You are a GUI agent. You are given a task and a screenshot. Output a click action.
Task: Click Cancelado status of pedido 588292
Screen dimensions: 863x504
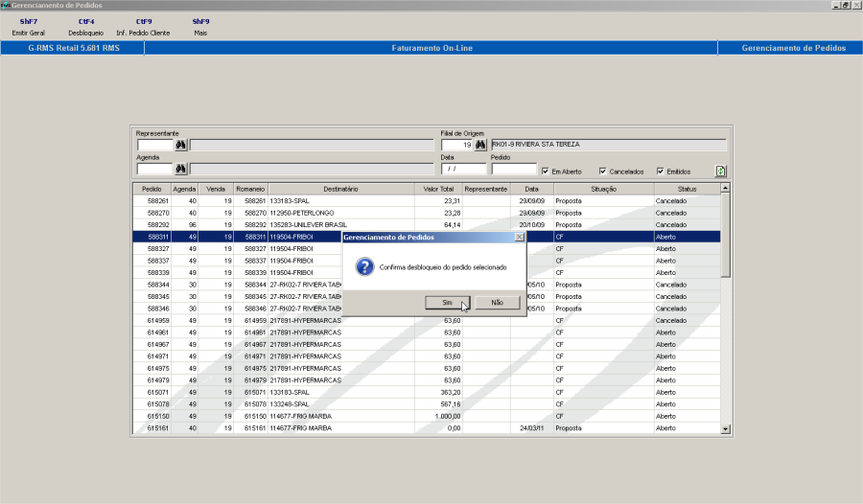coord(687,225)
